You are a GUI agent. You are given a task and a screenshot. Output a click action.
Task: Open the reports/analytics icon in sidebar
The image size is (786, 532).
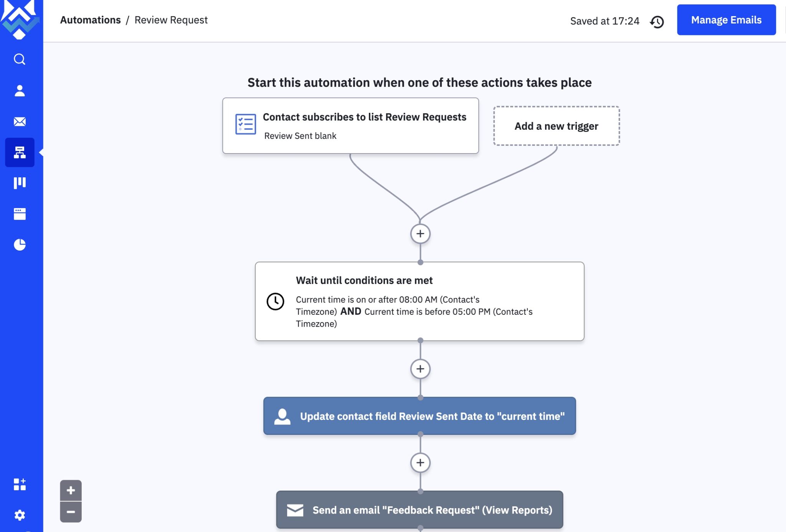[20, 244]
